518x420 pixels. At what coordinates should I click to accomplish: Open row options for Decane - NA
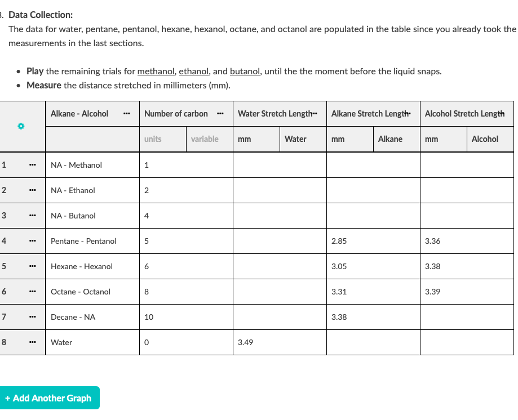32,317
